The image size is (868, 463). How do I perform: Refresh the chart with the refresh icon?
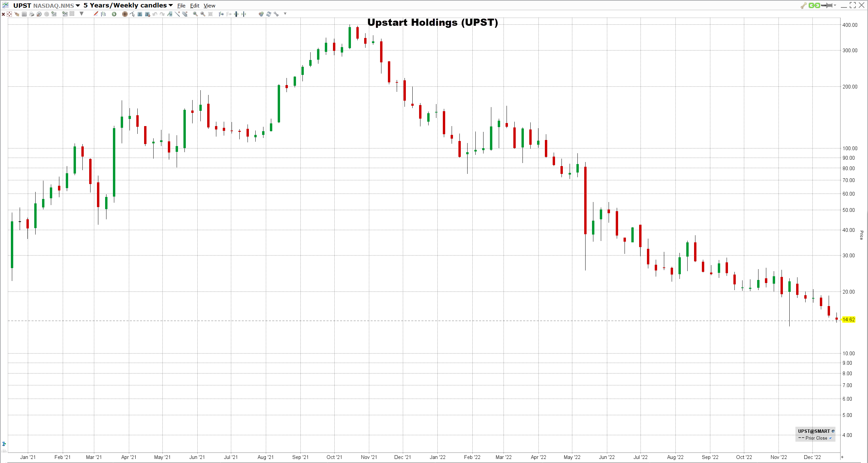[269, 14]
